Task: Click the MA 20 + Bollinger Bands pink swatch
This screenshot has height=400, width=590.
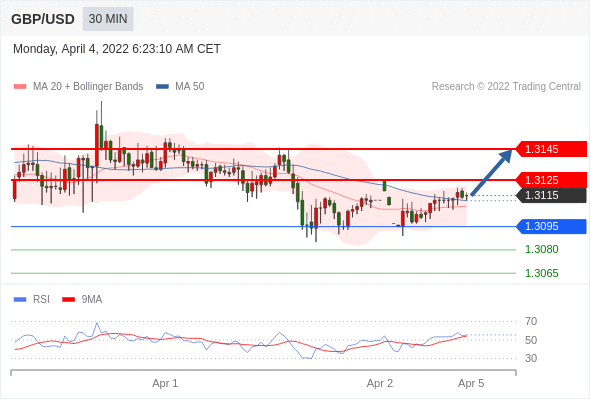Action: coord(20,87)
